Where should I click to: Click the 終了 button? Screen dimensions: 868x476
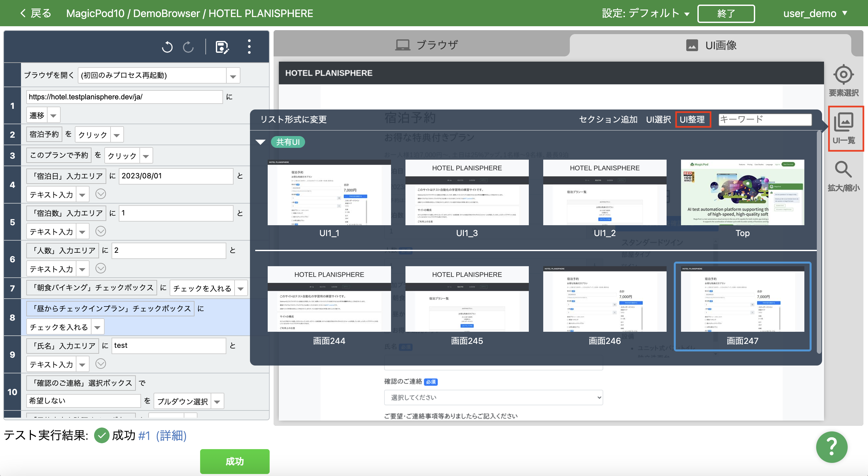[726, 13]
